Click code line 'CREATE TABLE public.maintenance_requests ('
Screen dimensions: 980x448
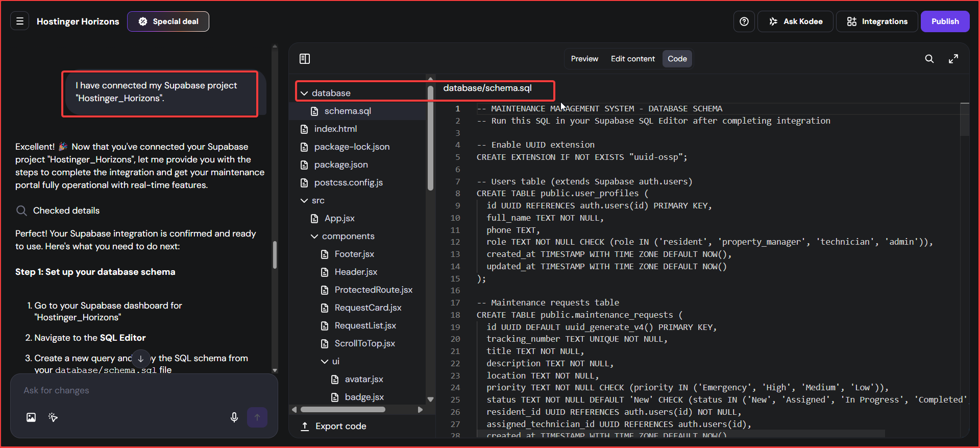pos(579,315)
